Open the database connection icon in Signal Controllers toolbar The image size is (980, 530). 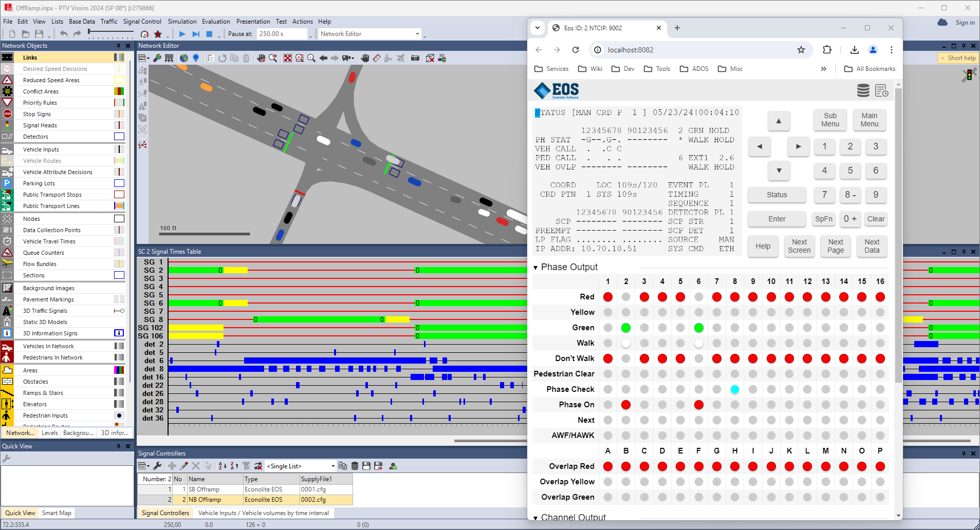355,466
